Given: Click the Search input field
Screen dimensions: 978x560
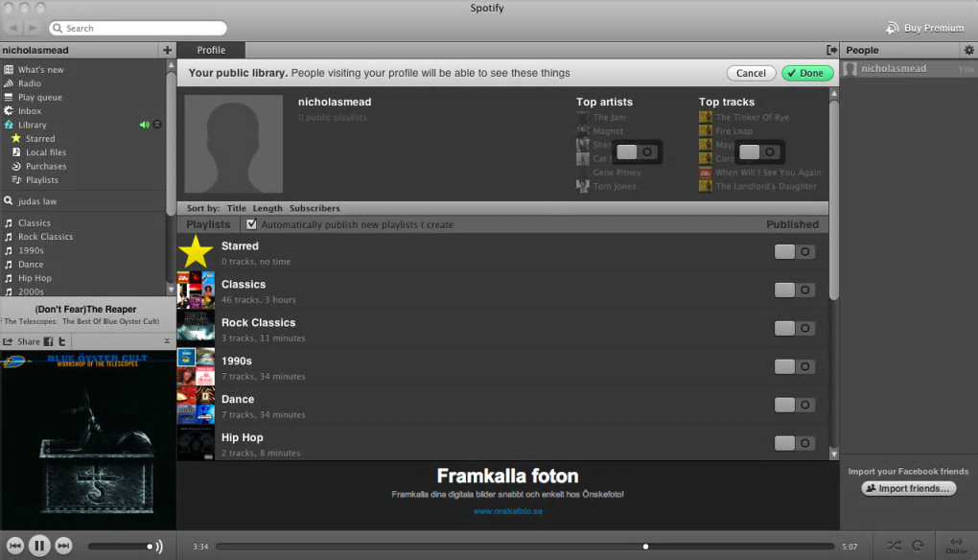Looking at the screenshot, I should [x=138, y=28].
